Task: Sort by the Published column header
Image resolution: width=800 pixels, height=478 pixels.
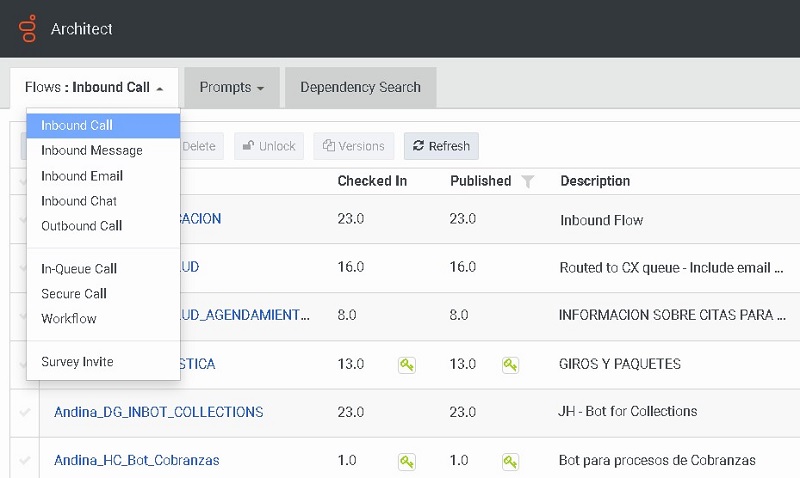Action: [x=481, y=181]
